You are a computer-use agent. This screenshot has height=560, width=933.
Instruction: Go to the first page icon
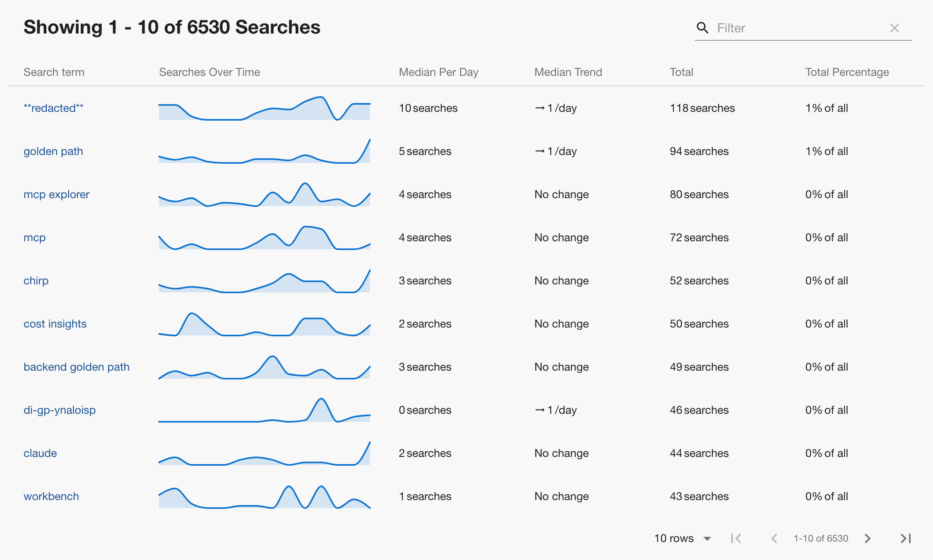tap(736, 538)
